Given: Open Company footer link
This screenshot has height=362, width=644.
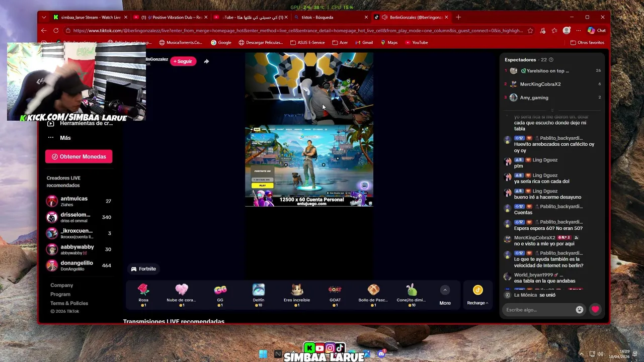Looking at the screenshot, I should tap(61, 285).
